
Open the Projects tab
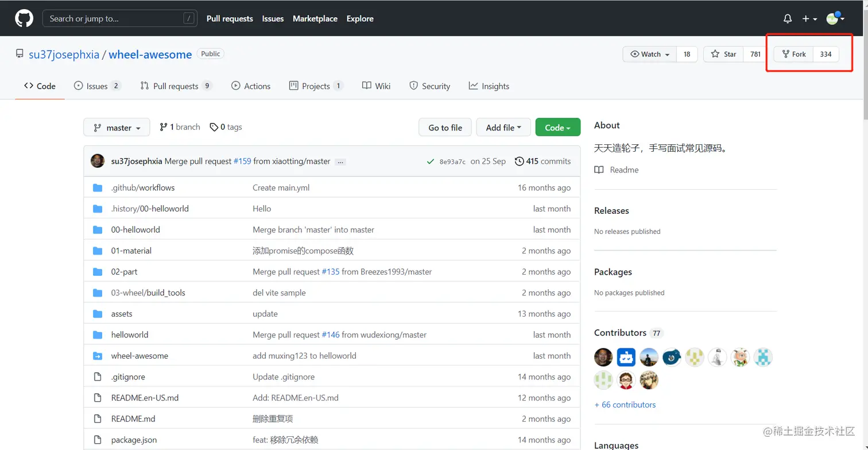[x=316, y=86]
